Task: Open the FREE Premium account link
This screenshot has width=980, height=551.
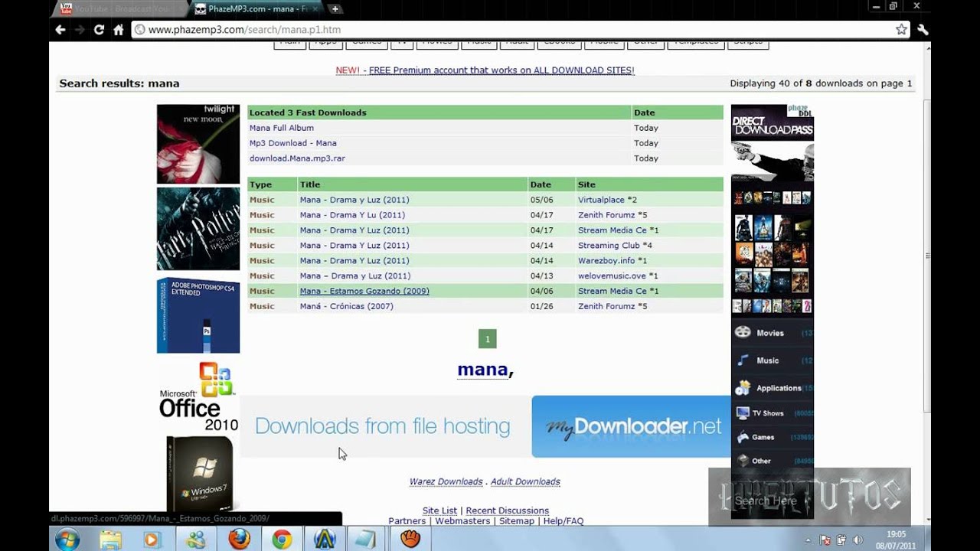Action: point(501,70)
